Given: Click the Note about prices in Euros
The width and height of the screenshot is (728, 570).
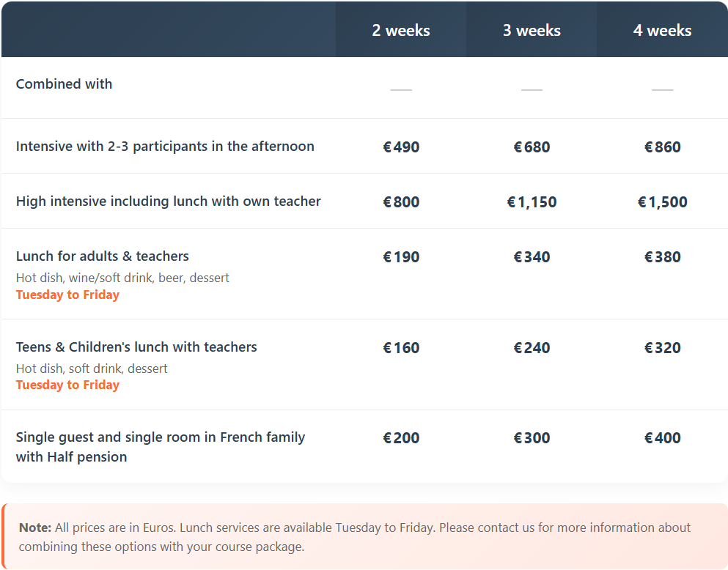Looking at the screenshot, I should click(355, 537).
